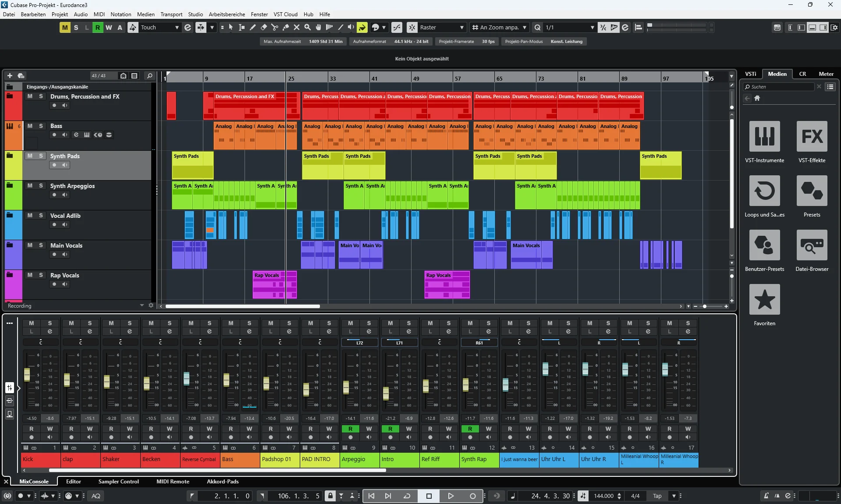The width and height of the screenshot is (841, 504).
Task: Add a new track with plus icon
Action: [10, 76]
